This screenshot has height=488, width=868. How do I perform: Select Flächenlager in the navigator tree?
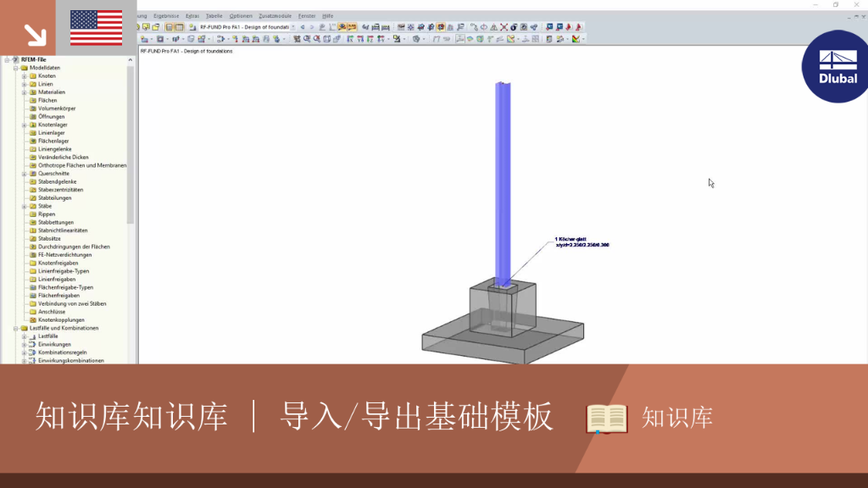coord(53,141)
